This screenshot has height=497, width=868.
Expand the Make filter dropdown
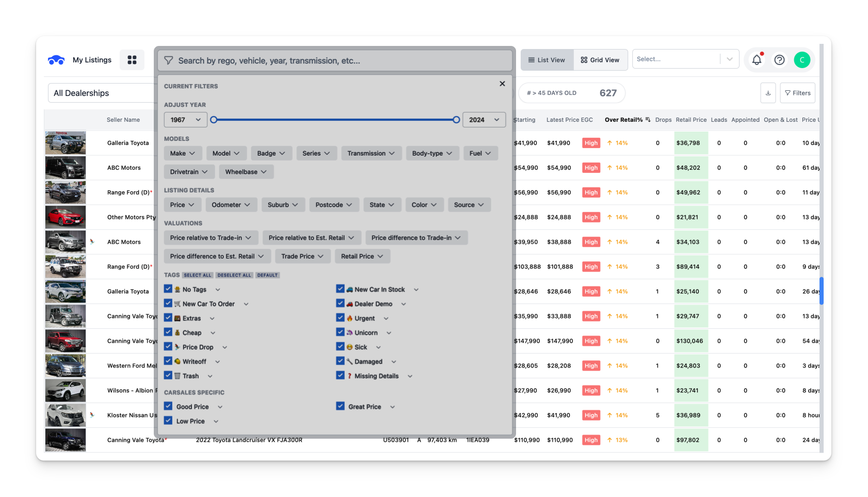pos(182,153)
